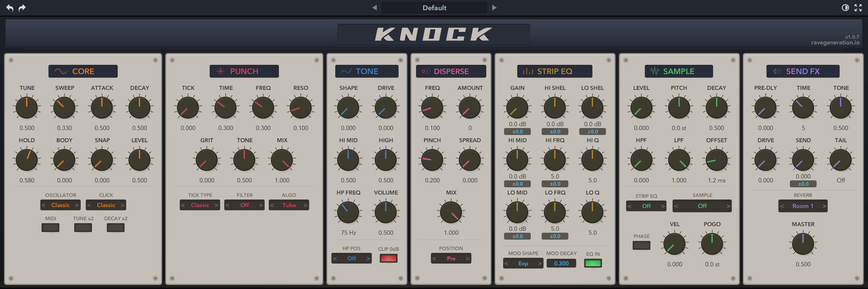Click the STRIP EQ section header

coord(554,71)
